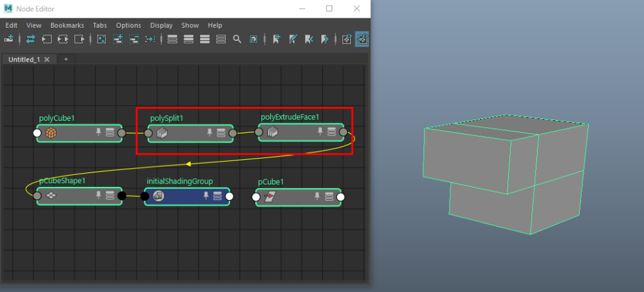
Task: Click the frame-all graph toolbar icon
Action: click(101, 39)
